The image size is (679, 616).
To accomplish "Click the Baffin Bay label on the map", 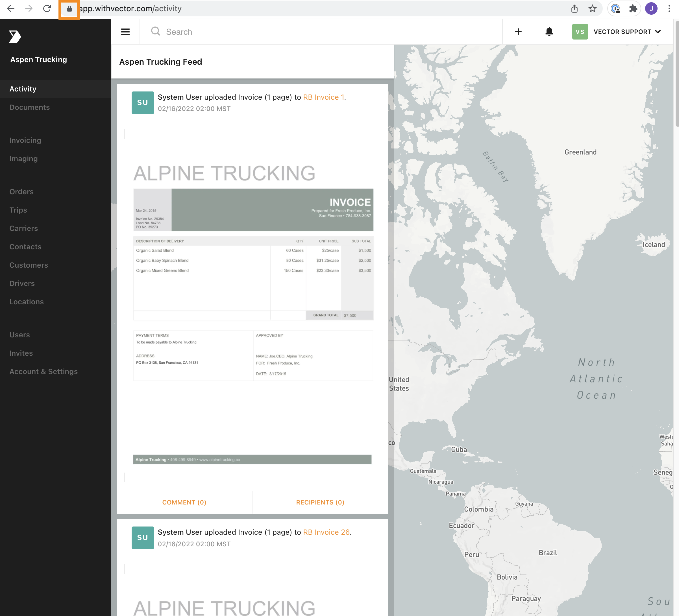I will (496, 166).
